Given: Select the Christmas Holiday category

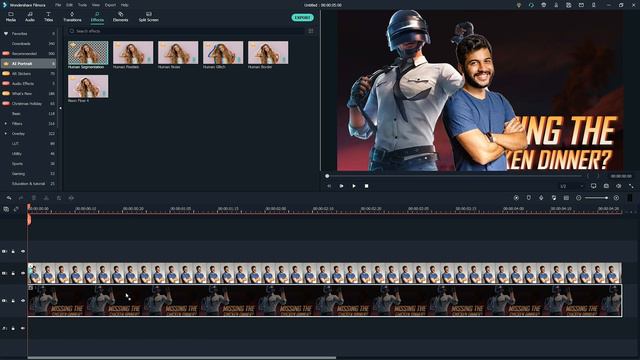Looking at the screenshot, I should pos(29,104).
